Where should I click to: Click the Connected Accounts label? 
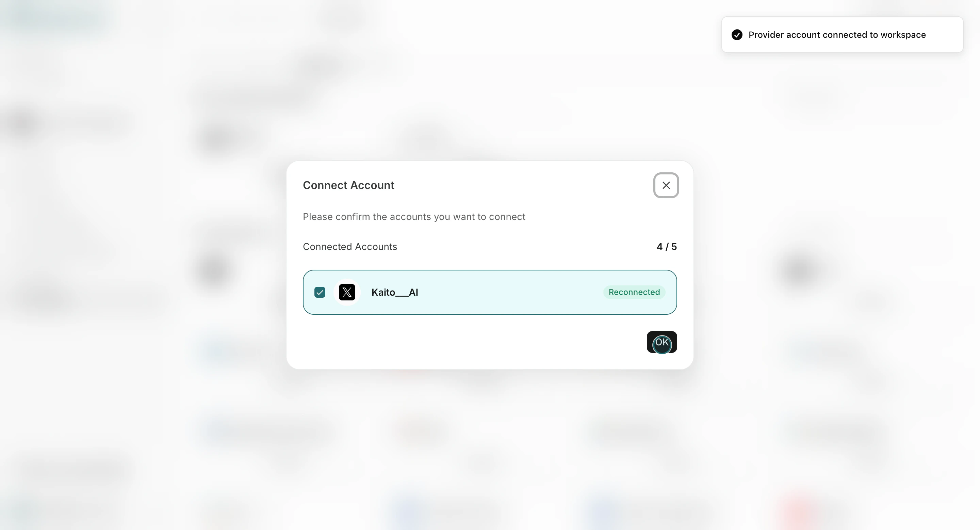tap(350, 247)
